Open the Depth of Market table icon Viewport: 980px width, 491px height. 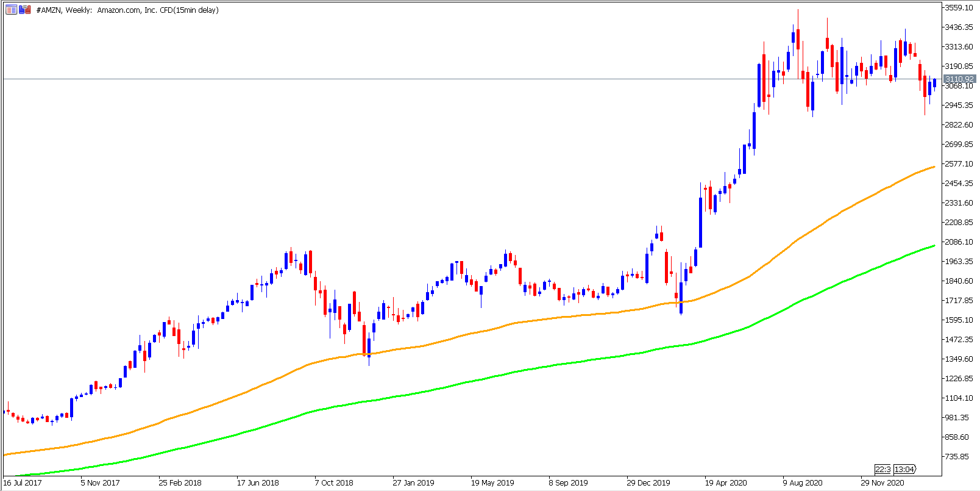point(11,10)
